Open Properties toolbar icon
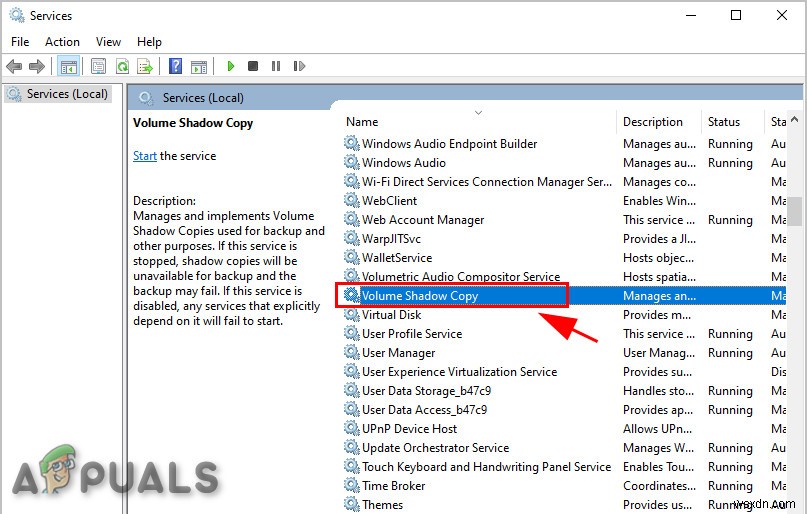 pyautogui.click(x=98, y=66)
